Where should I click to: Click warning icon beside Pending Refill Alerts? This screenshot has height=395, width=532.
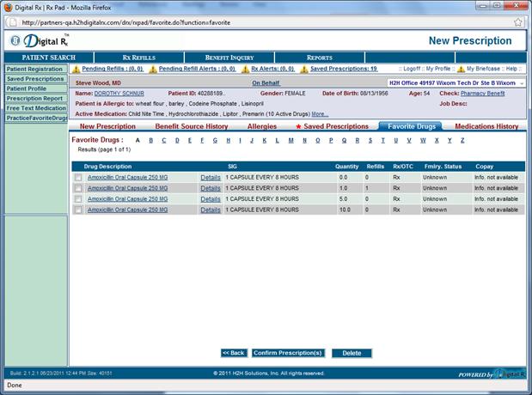pyautogui.click(x=153, y=69)
